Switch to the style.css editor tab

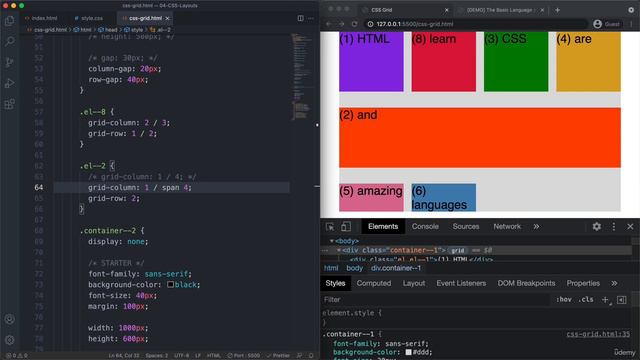(x=89, y=18)
